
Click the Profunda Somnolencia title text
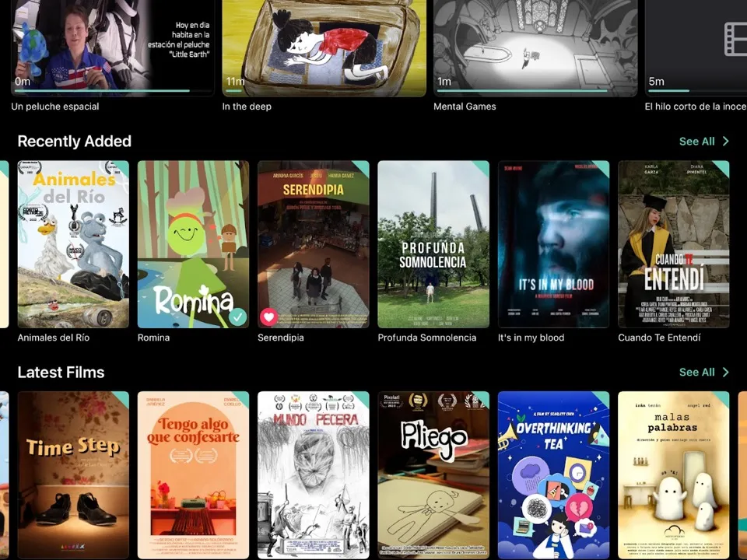[x=427, y=338]
